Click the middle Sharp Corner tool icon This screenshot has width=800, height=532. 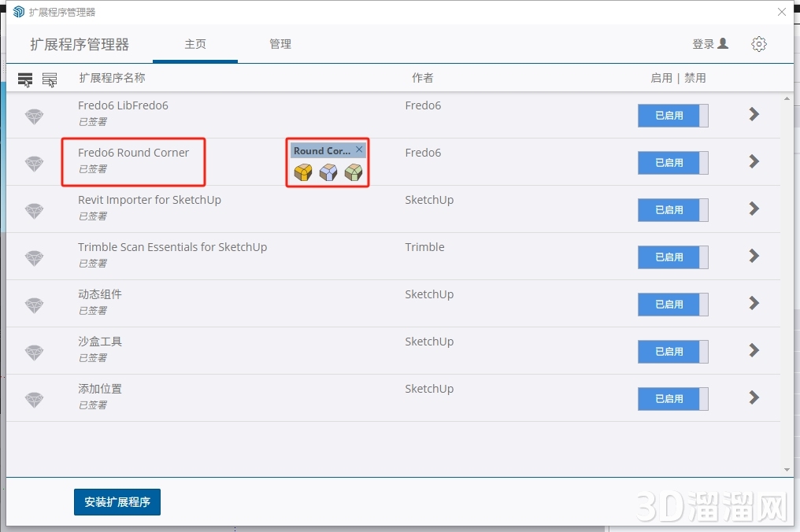pyautogui.click(x=328, y=172)
